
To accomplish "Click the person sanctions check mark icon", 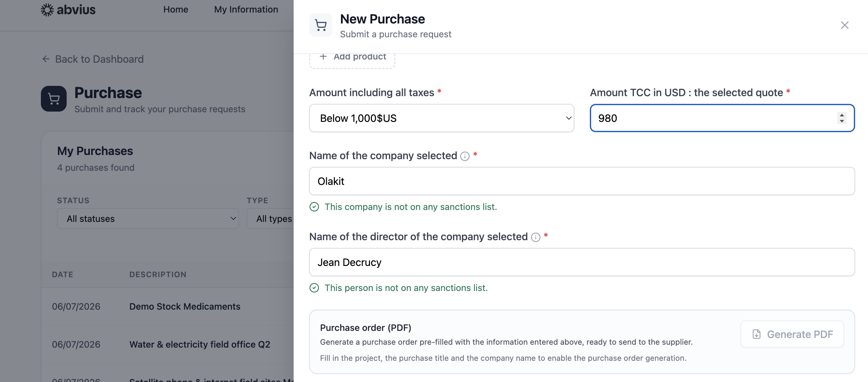I will coord(314,288).
